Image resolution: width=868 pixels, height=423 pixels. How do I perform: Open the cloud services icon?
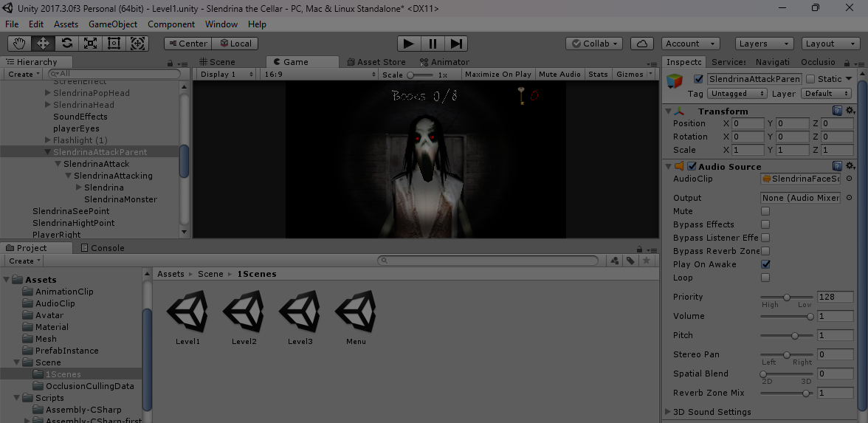[x=642, y=44]
